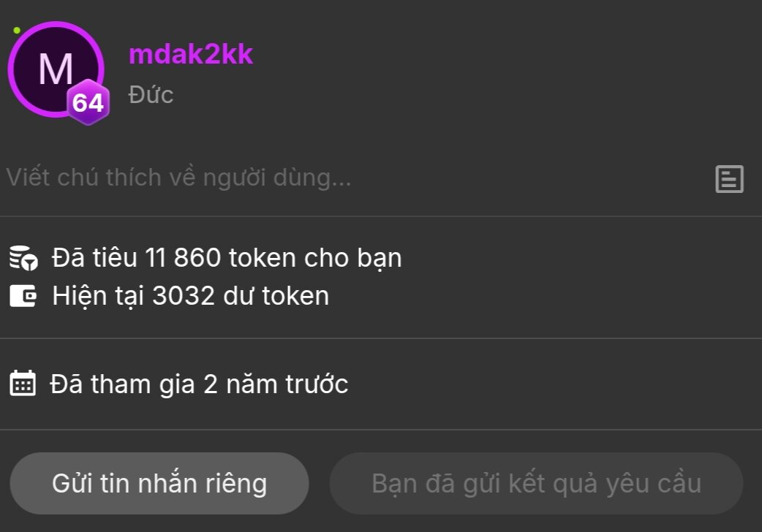Click the words 'cho bạn' in spent line
The height and width of the screenshot is (532, 762).
[352, 257]
